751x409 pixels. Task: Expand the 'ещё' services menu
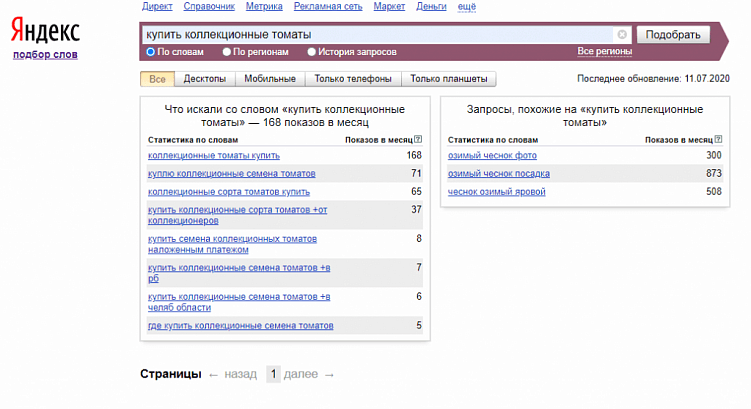467,7
